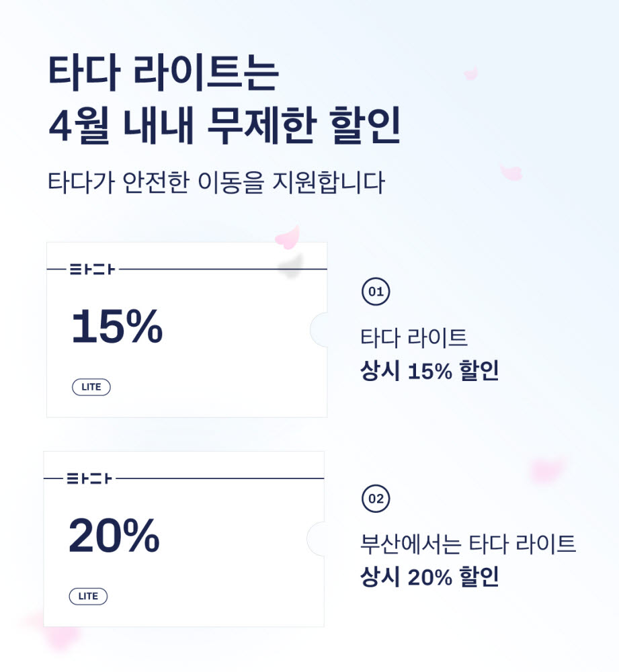Click the large 20% text
619x672 pixels.
point(114,536)
